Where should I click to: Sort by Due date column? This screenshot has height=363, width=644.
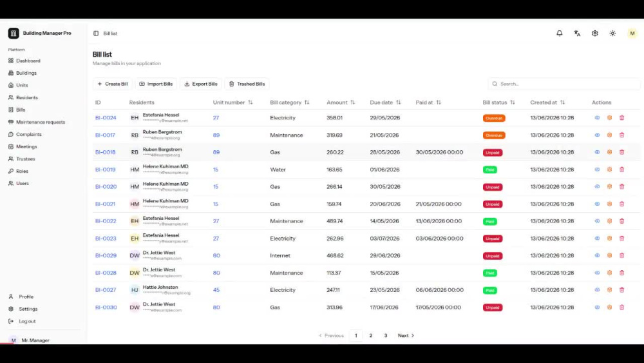click(x=385, y=103)
